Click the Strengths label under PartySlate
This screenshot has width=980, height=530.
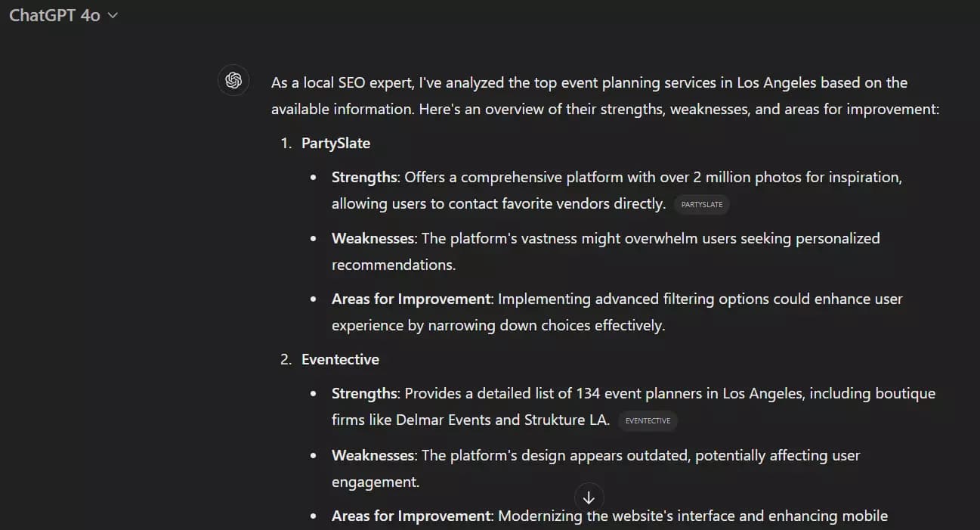(x=364, y=177)
